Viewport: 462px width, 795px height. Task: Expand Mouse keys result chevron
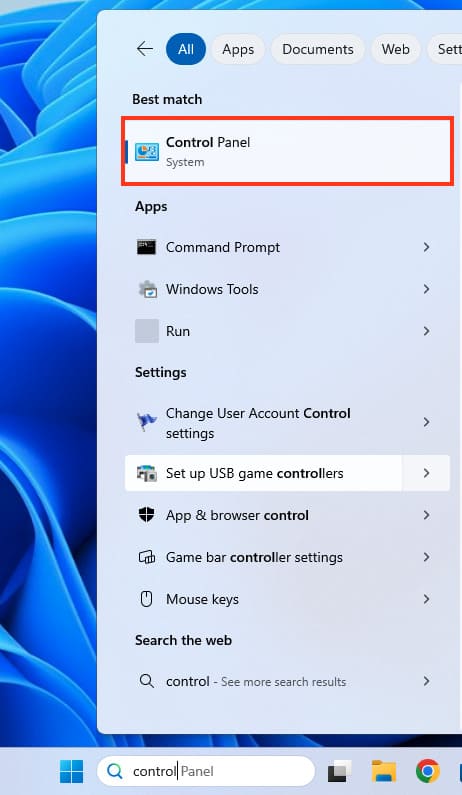coord(426,599)
